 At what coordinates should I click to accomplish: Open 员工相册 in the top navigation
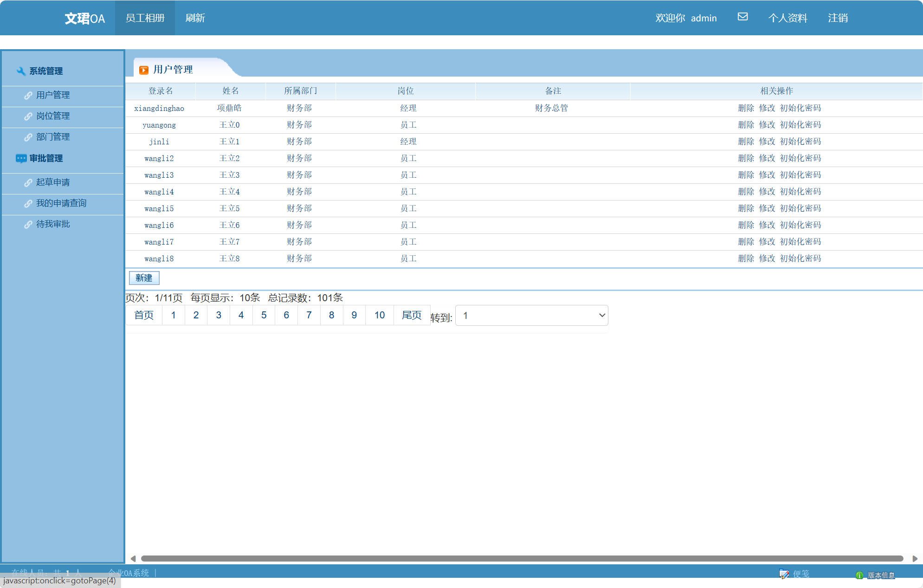coord(145,18)
